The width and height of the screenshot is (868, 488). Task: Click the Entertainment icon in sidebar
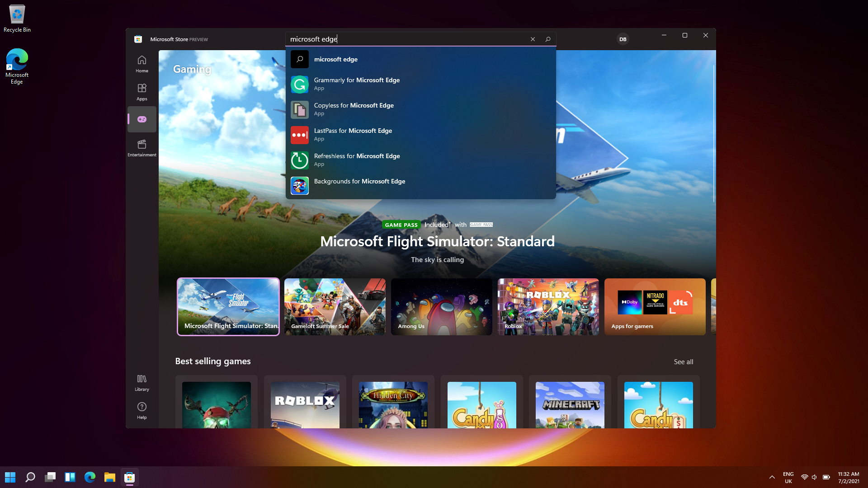(x=142, y=147)
